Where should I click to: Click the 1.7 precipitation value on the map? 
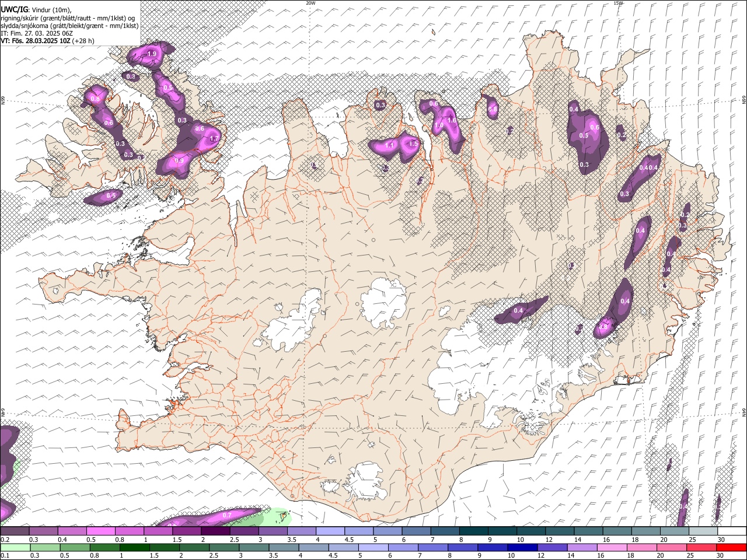tap(214, 139)
